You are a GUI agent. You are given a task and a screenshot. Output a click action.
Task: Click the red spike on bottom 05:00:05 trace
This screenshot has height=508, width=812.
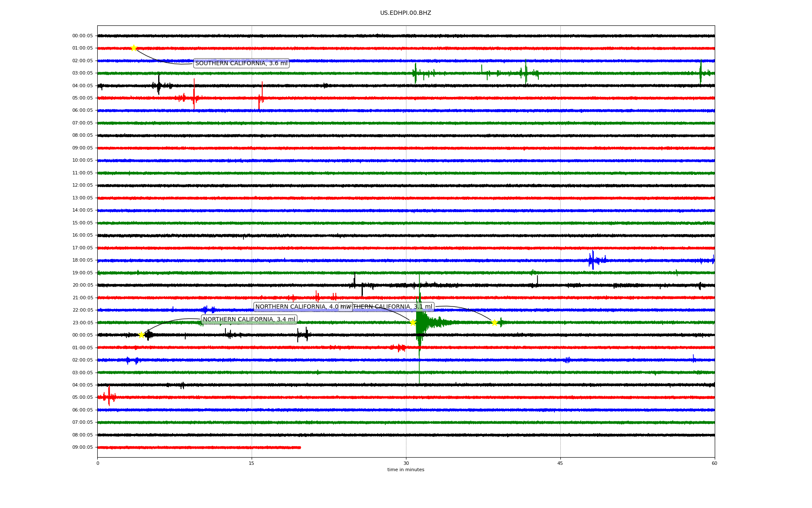[109, 396]
